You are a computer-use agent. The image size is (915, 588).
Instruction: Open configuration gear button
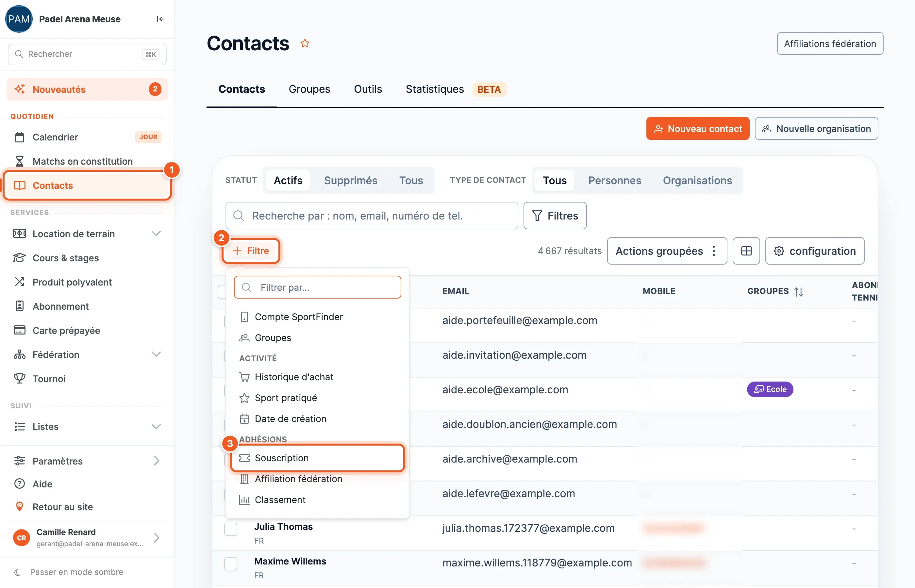click(815, 251)
